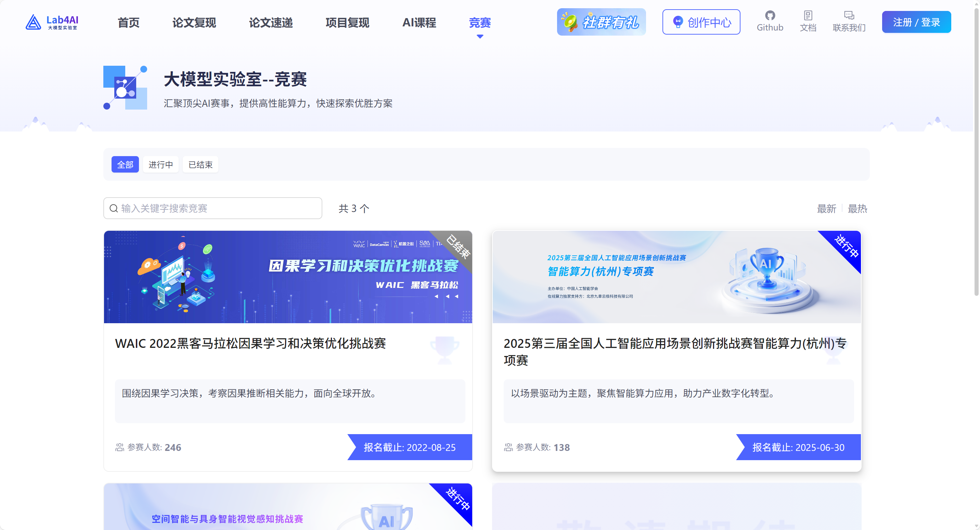
Task: Click the 已结束 ribbon on the WAIC card
Action: click(458, 247)
